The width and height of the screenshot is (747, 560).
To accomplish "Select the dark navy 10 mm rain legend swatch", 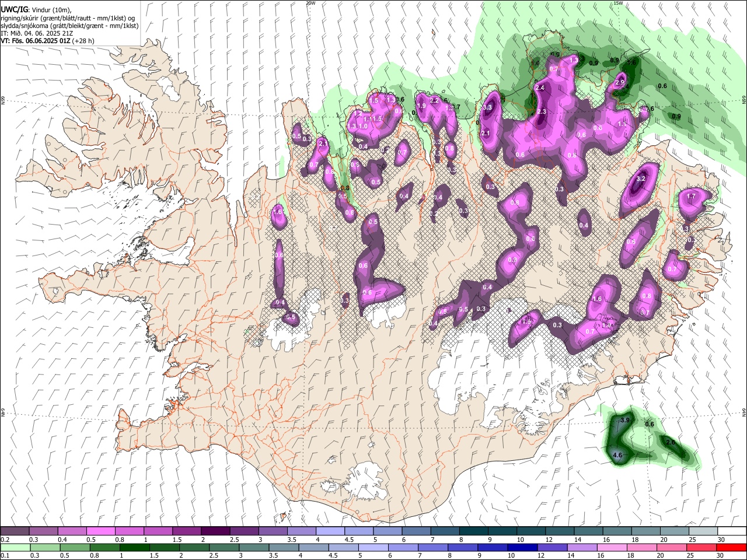I will click(x=521, y=548).
